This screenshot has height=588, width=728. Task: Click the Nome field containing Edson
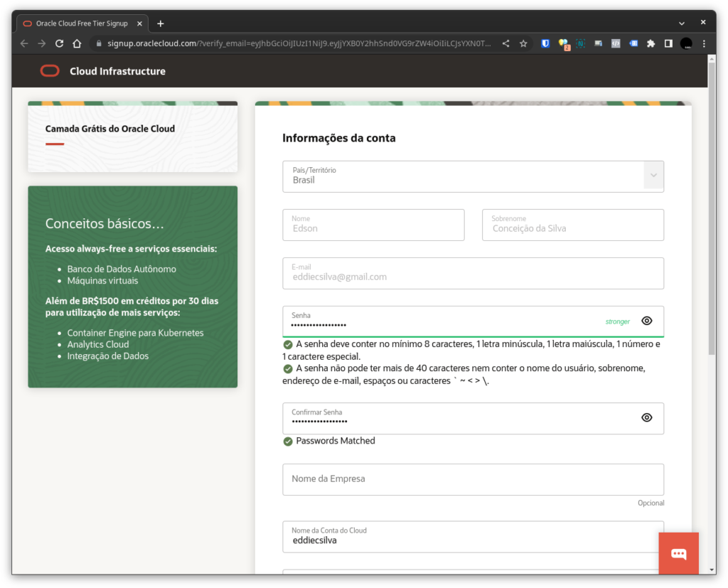click(373, 225)
